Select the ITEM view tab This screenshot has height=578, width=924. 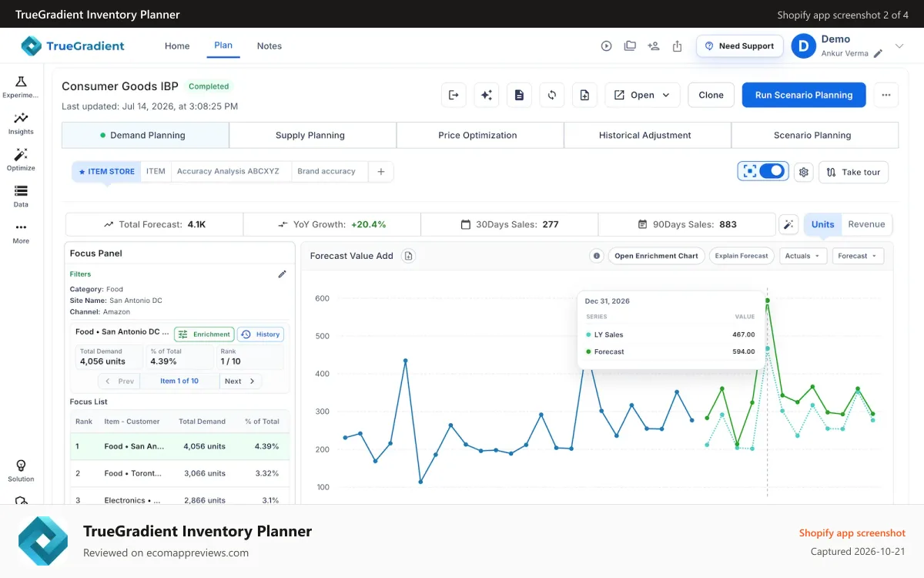[156, 172]
